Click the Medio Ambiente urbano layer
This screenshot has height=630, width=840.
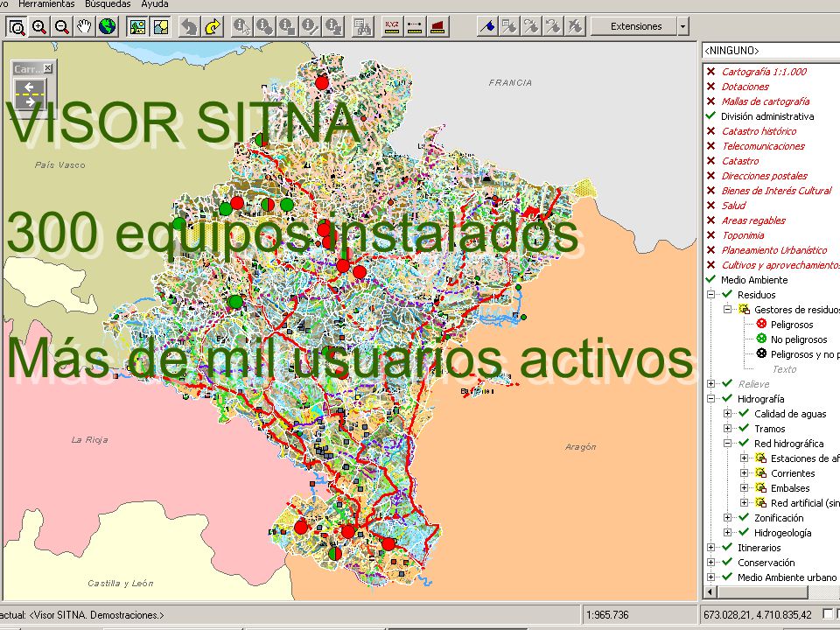(787, 577)
